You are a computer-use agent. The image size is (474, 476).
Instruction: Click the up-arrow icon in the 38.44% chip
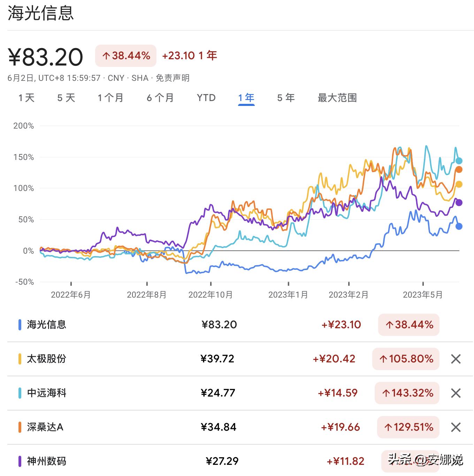click(x=106, y=55)
